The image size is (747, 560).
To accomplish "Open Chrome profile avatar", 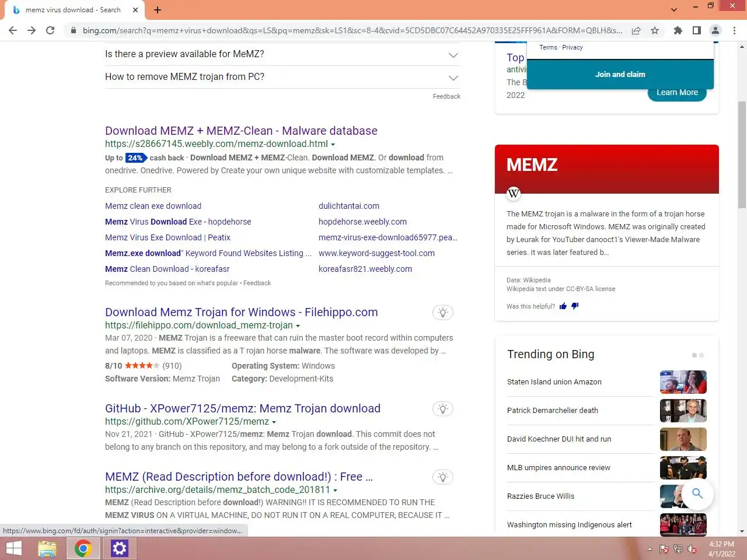I will (x=715, y=30).
